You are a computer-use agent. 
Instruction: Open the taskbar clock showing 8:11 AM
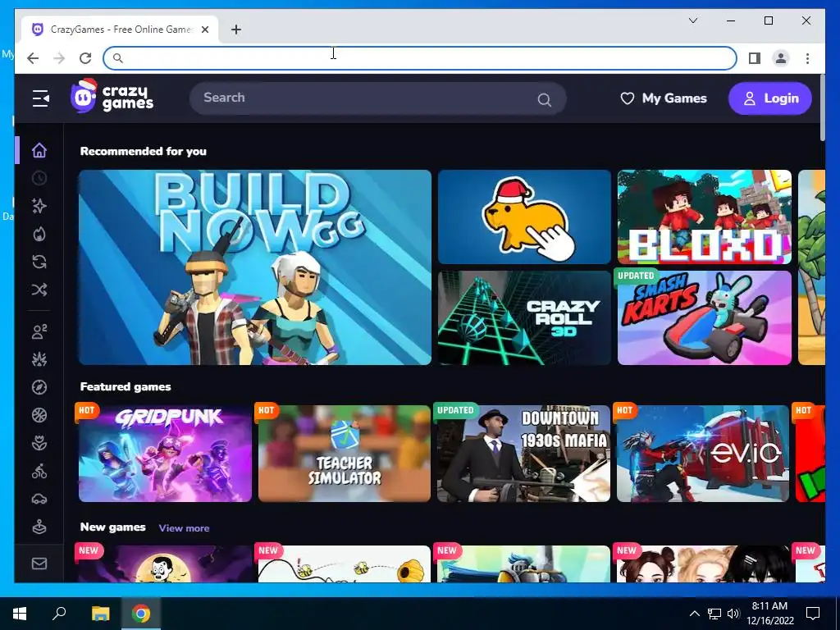769,614
